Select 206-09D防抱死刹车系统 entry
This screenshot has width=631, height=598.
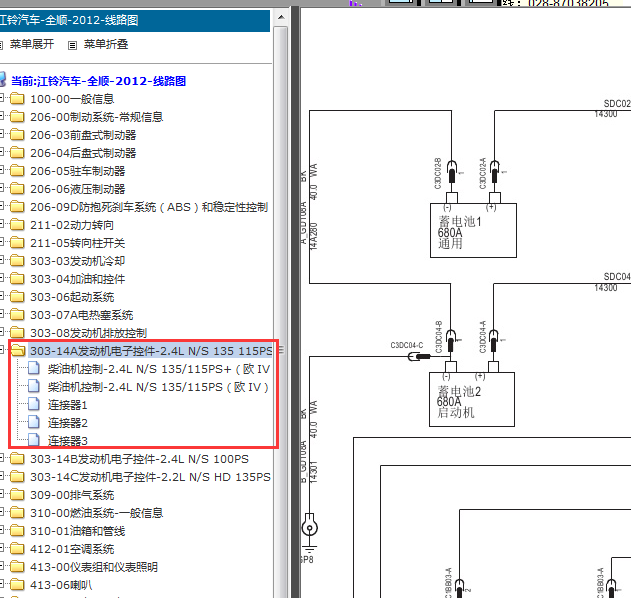click(149, 207)
